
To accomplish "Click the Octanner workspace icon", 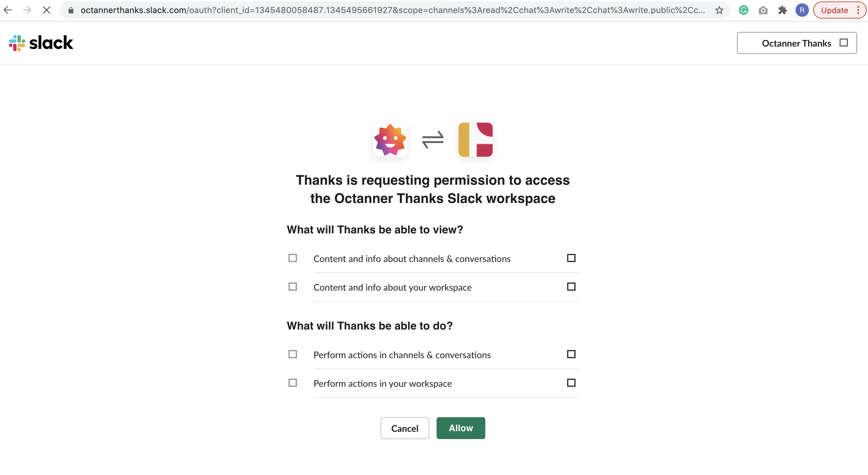I will (x=475, y=140).
